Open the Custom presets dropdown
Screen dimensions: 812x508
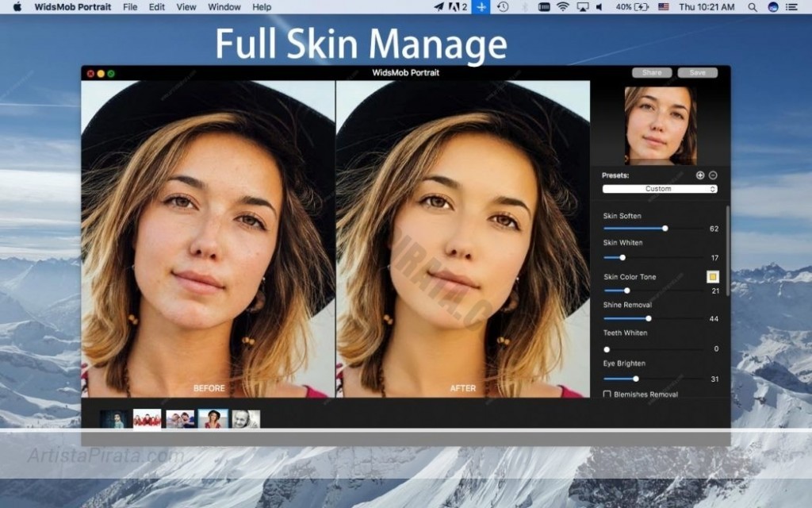[660, 189]
